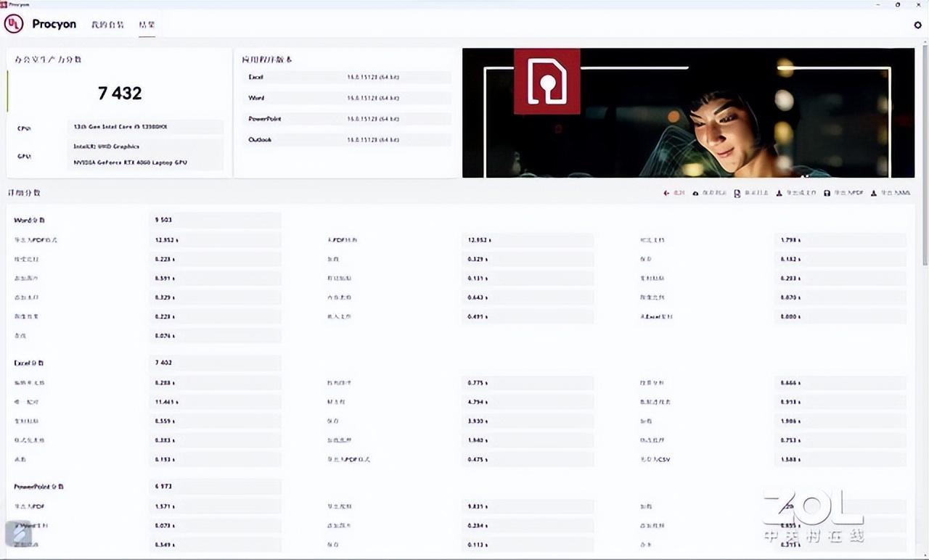Click the UL Procyon logo icon

(14, 24)
